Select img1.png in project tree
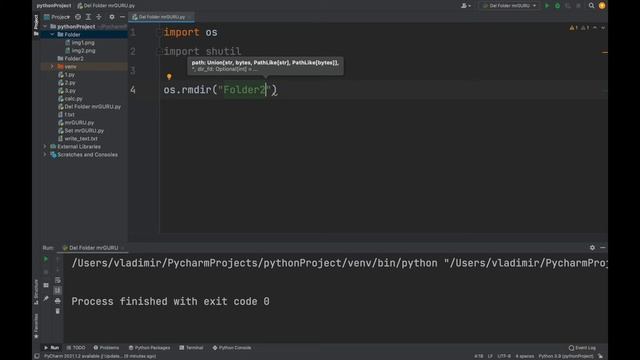Image resolution: width=640 pixels, height=360 pixels. 80,42
